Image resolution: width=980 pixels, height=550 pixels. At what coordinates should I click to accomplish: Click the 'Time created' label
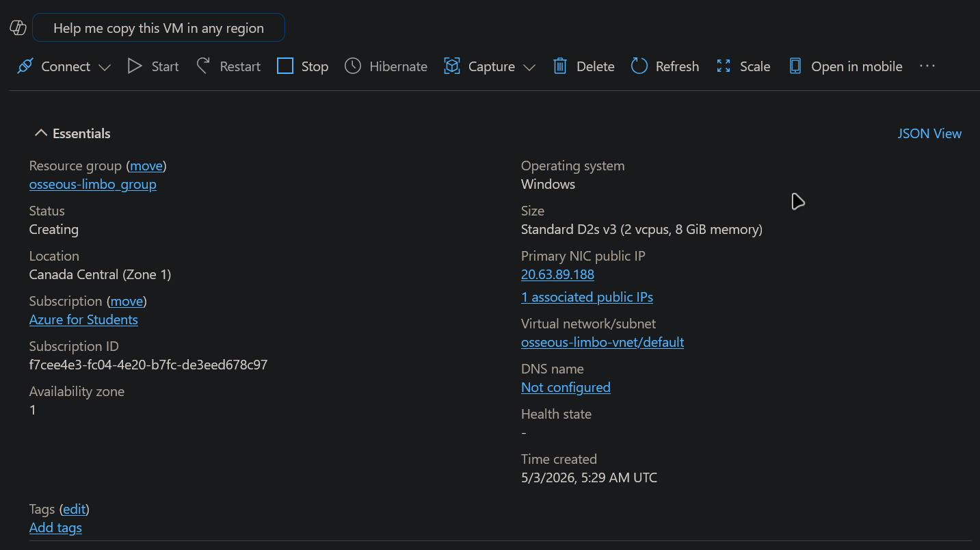pos(559,459)
